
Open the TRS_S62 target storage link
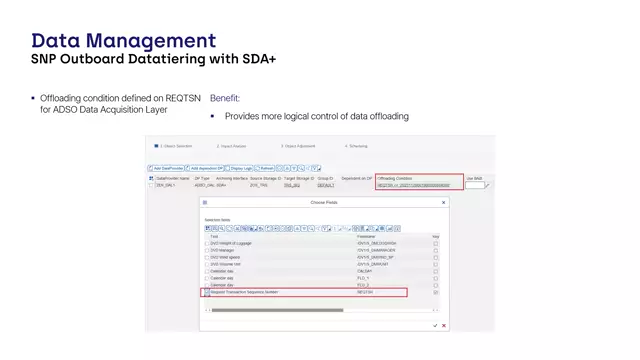pyautogui.click(x=292, y=185)
